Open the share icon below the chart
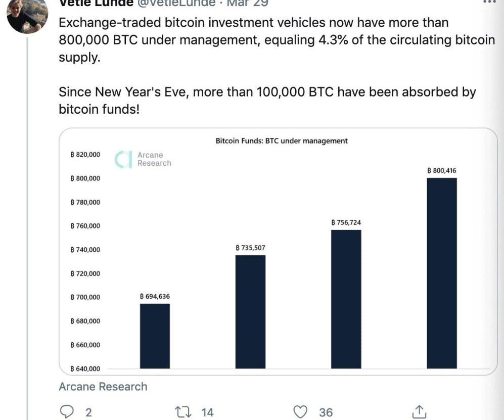This screenshot has height=420, width=504. pos(419,412)
